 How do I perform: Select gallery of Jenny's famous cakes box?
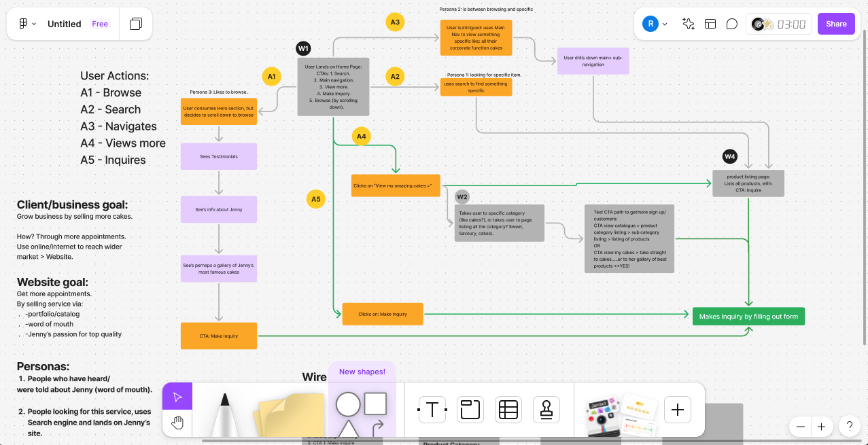219,268
